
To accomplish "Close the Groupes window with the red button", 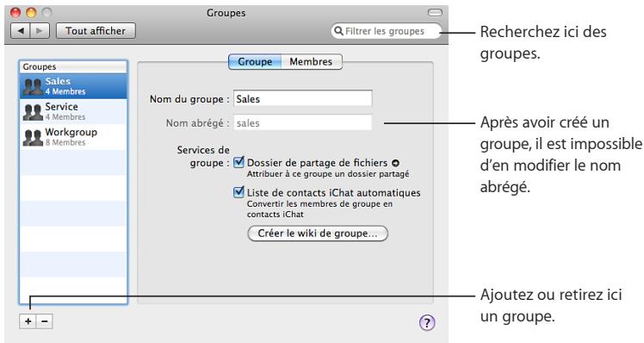I will (15, 13).
